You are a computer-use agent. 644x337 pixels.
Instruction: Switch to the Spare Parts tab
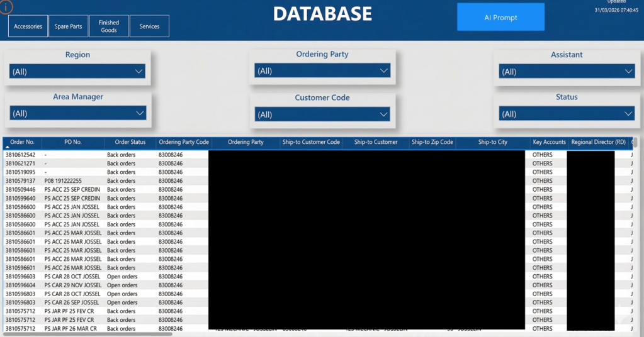tap(68, 26)
